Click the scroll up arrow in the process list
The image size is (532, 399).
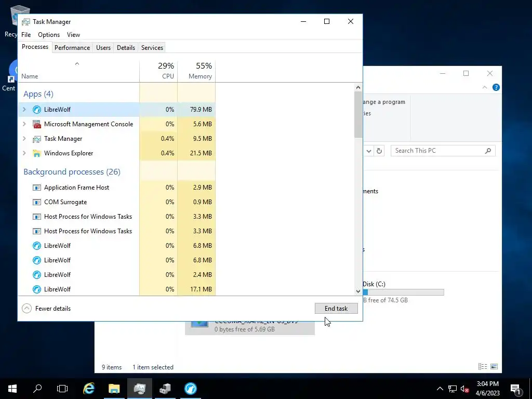(358, 87)
